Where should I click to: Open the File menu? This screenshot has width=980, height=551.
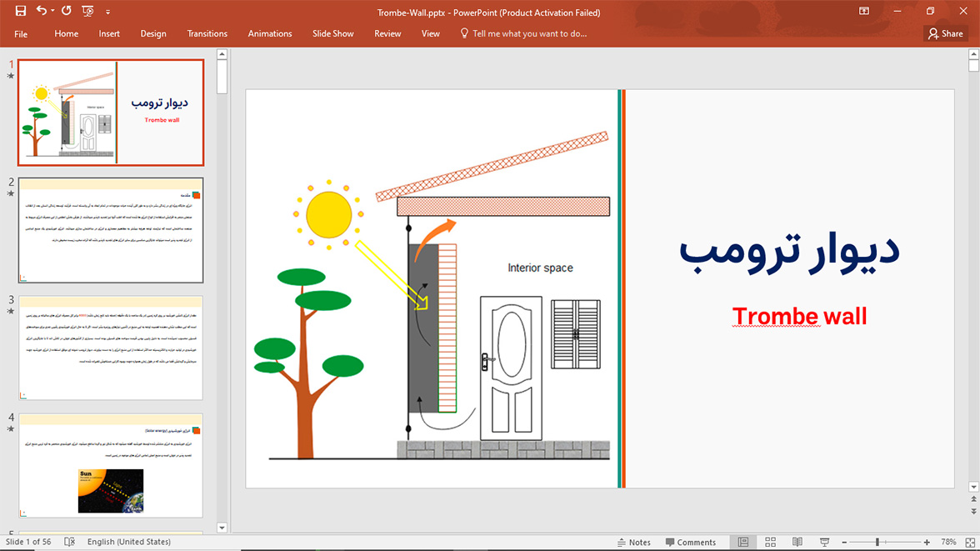21,34
